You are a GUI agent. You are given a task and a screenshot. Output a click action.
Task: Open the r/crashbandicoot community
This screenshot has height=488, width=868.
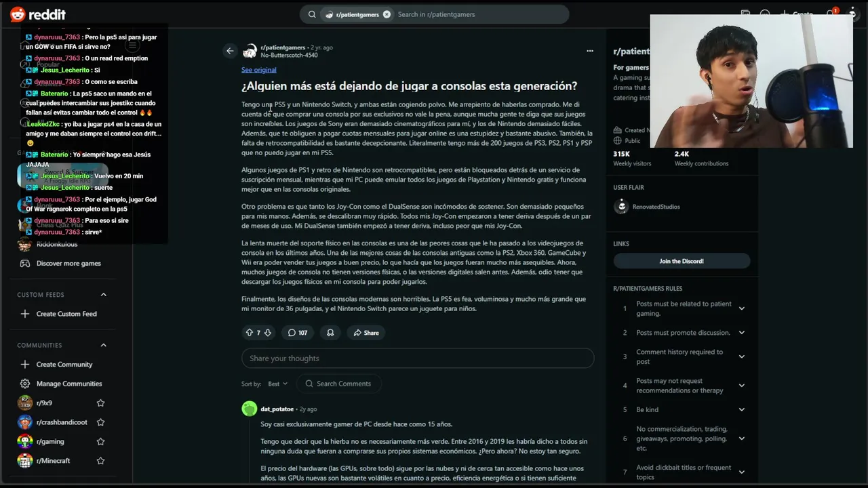62,422
